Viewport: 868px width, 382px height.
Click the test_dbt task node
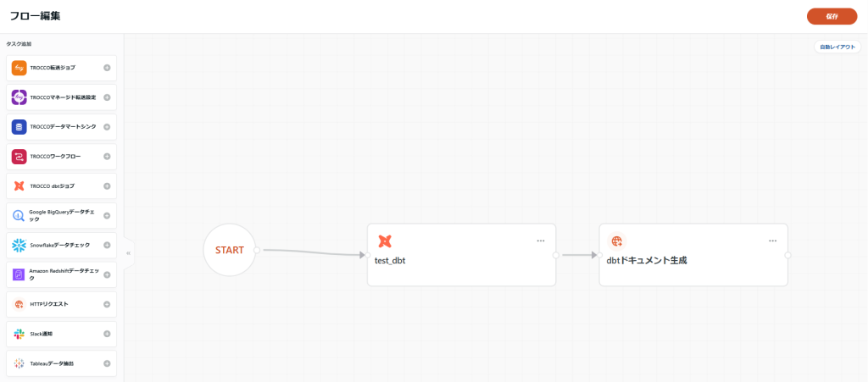pos(461,255)
